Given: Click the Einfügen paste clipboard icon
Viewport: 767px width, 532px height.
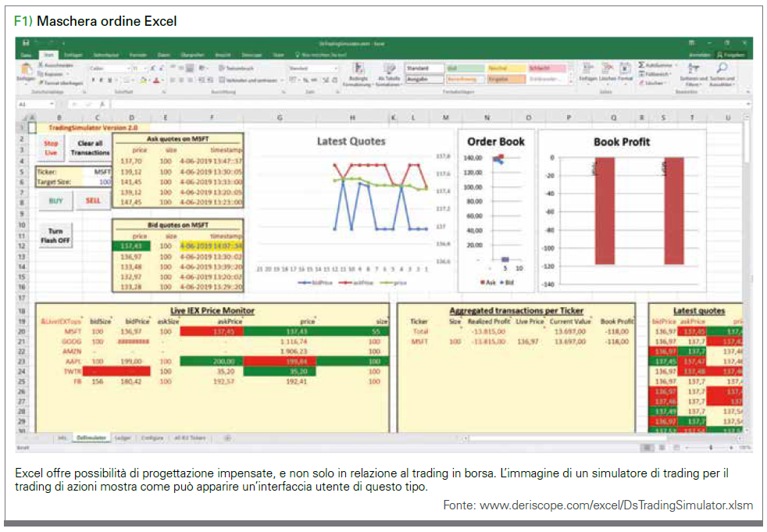Looking at the screenshot, I should point(26,70).
